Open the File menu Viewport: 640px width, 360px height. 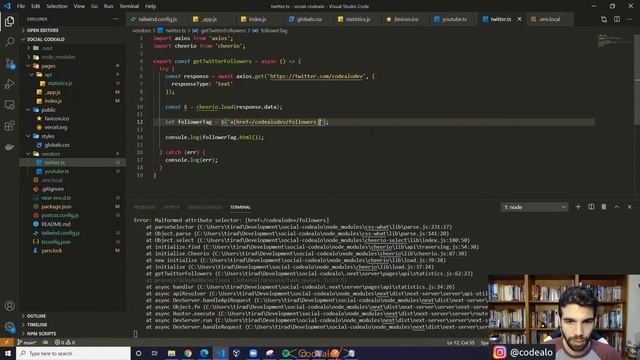21,6
